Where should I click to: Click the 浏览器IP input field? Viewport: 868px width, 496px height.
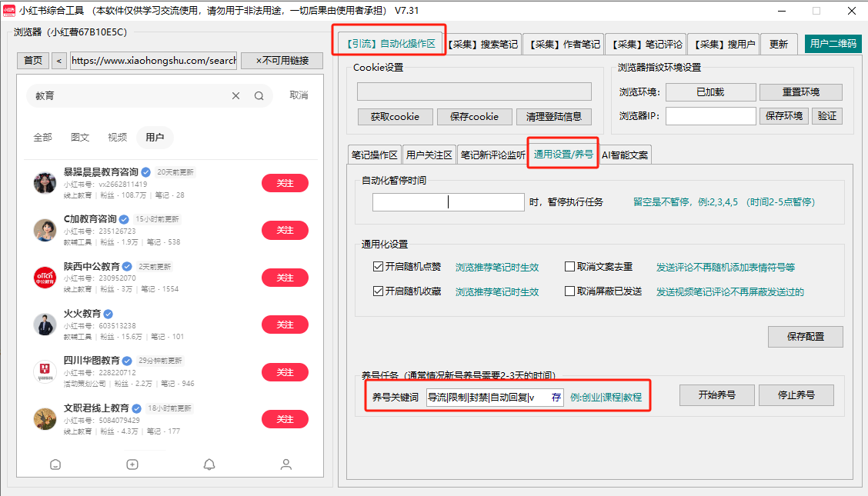(710, 116)
